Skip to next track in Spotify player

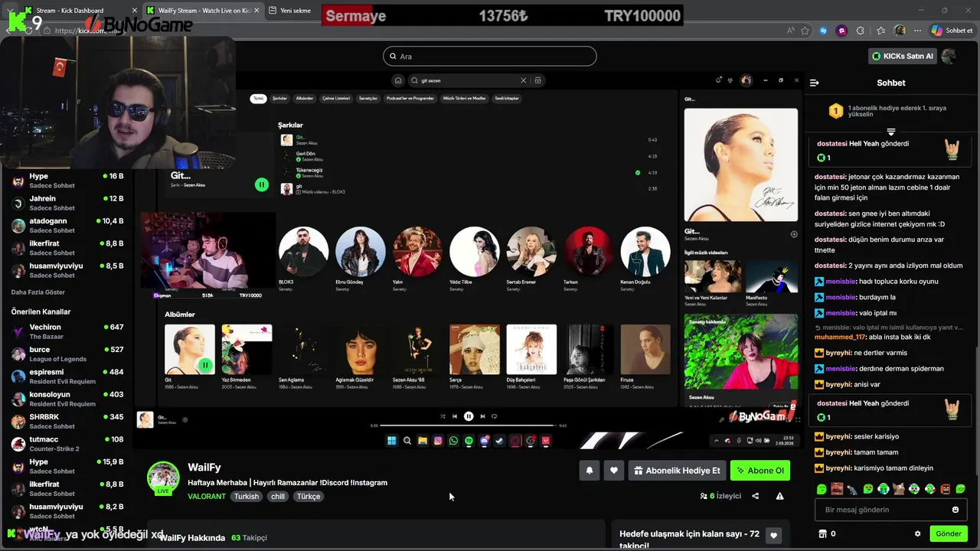point(482,416)
